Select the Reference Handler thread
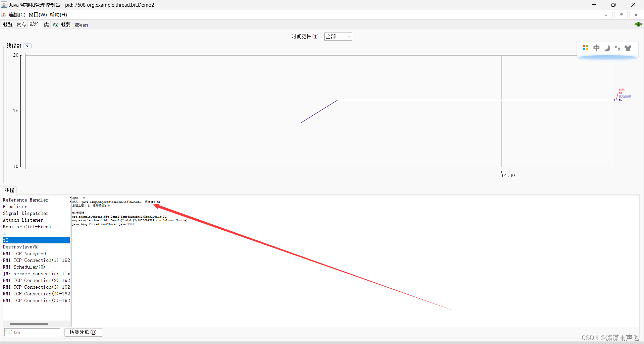 (x=36, y=200)
